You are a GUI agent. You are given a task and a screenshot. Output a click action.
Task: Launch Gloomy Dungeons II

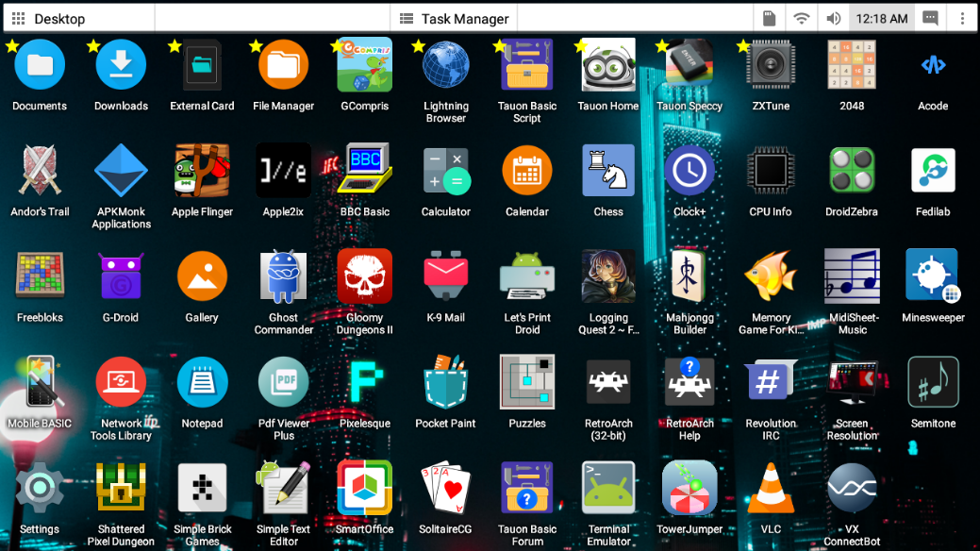click(x=364, y=275)
